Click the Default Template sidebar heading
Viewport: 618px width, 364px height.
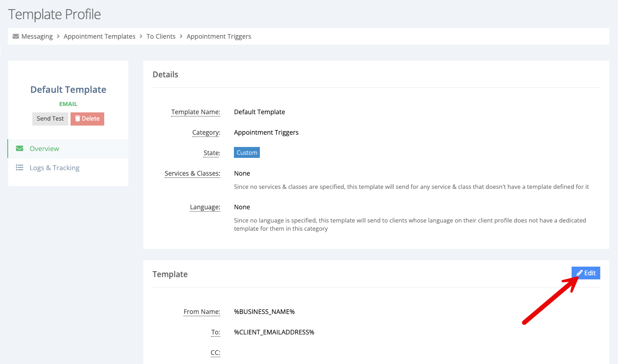[x=68, y=90]
